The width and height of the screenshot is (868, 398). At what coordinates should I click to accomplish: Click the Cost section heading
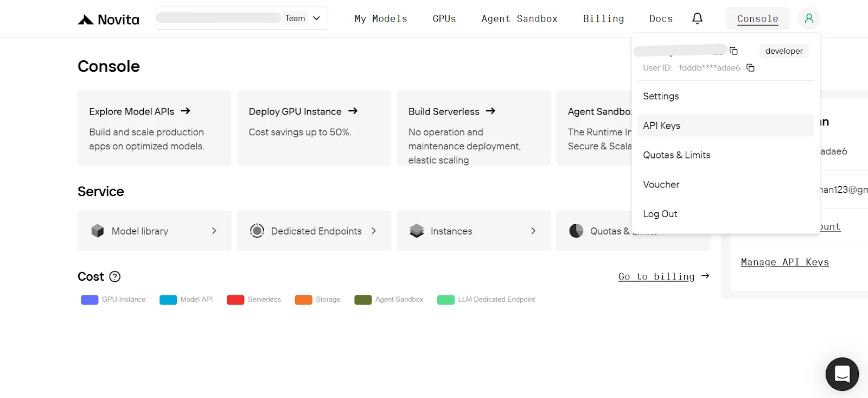click(91, 276)
